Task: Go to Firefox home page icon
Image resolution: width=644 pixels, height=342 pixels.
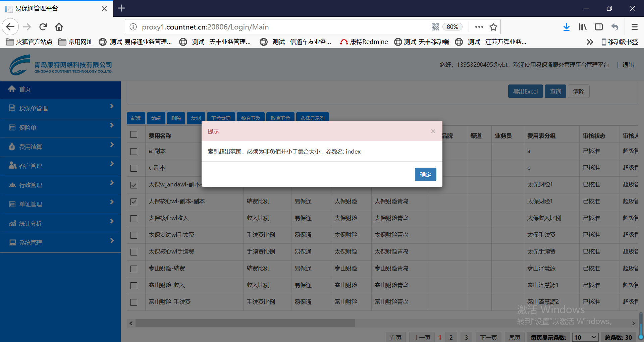Action: coord(59,27)
